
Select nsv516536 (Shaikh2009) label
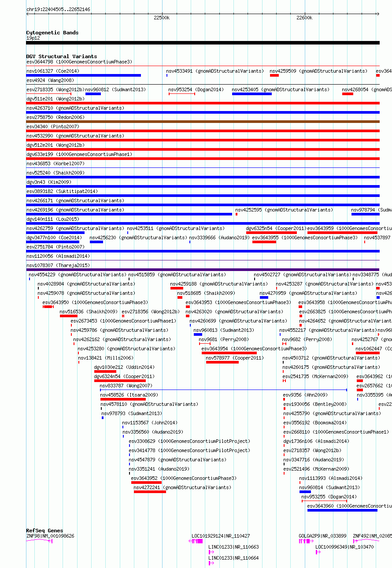coord(89,312)
